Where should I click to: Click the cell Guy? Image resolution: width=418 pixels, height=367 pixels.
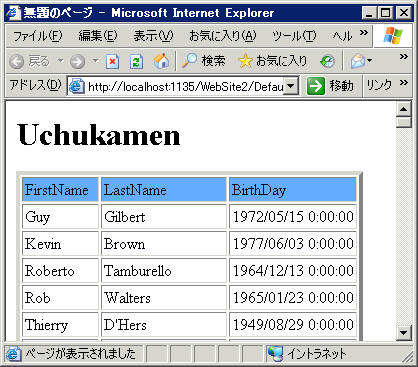tap(60, 217)
